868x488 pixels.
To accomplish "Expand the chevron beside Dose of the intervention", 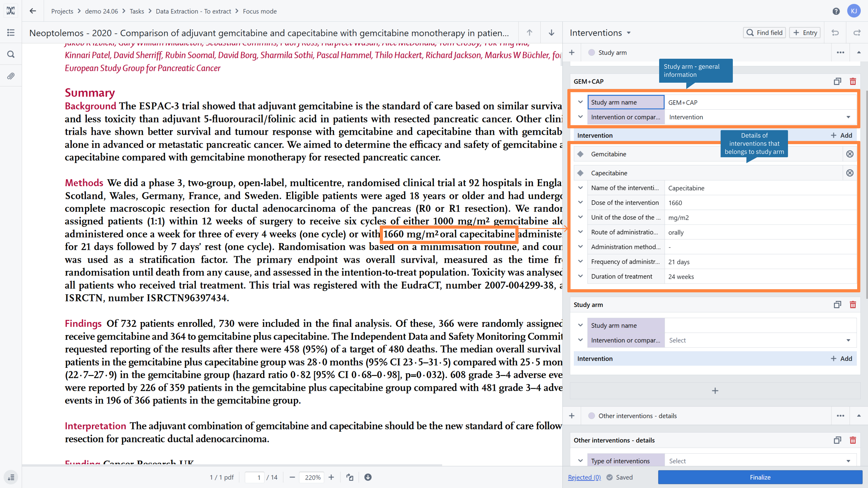I will 580,202.
